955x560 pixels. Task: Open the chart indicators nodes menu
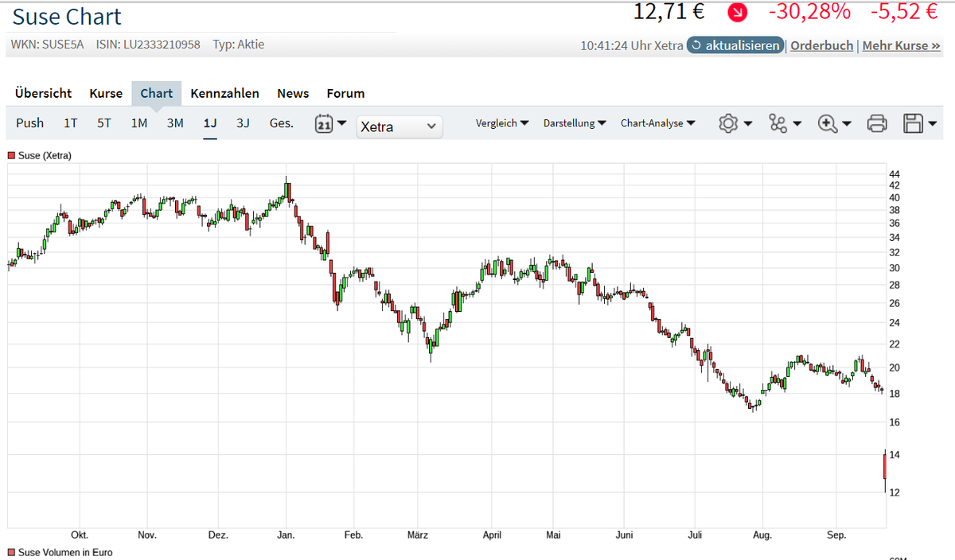[x=785, y=123]
